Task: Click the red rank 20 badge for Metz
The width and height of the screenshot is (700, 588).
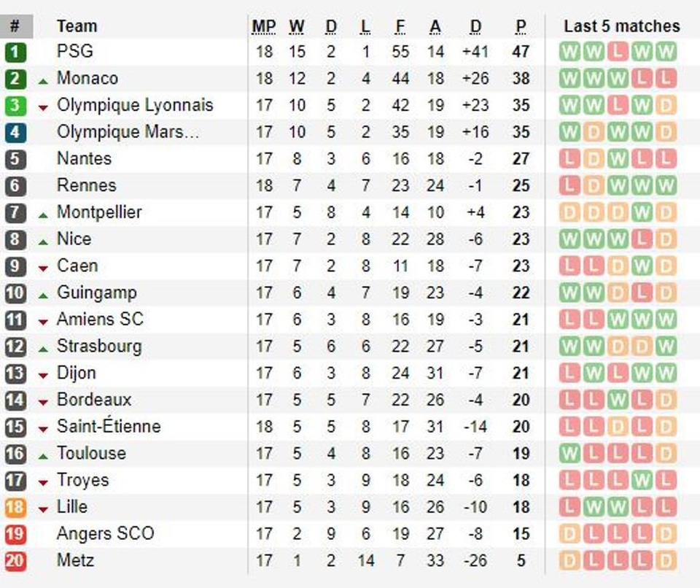Action: click(15, 561)
